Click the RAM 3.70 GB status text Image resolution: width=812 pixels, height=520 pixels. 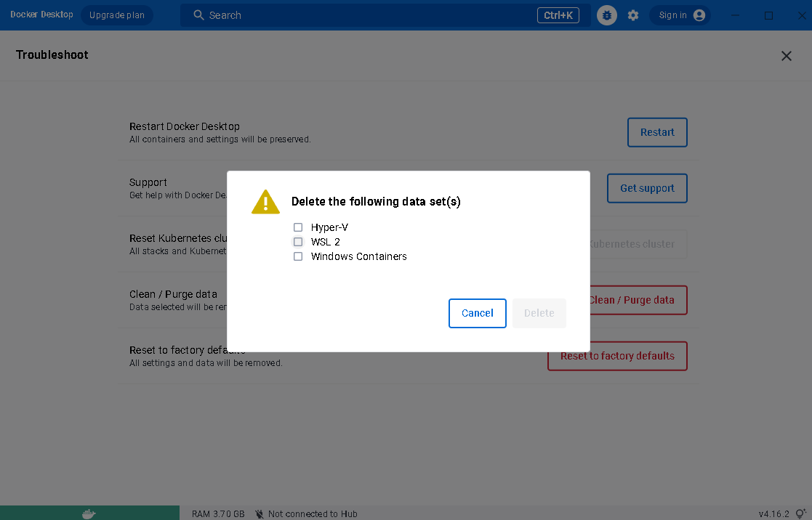click(218, 513)
